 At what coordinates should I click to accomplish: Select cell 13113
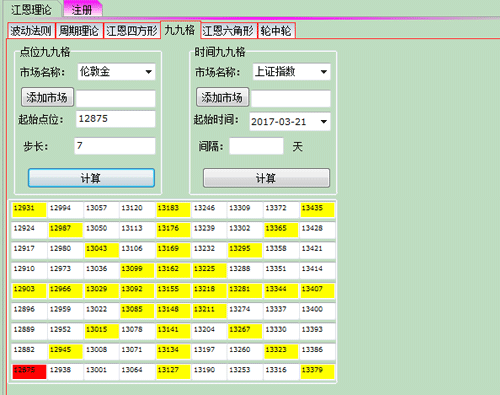coord(137,230)
